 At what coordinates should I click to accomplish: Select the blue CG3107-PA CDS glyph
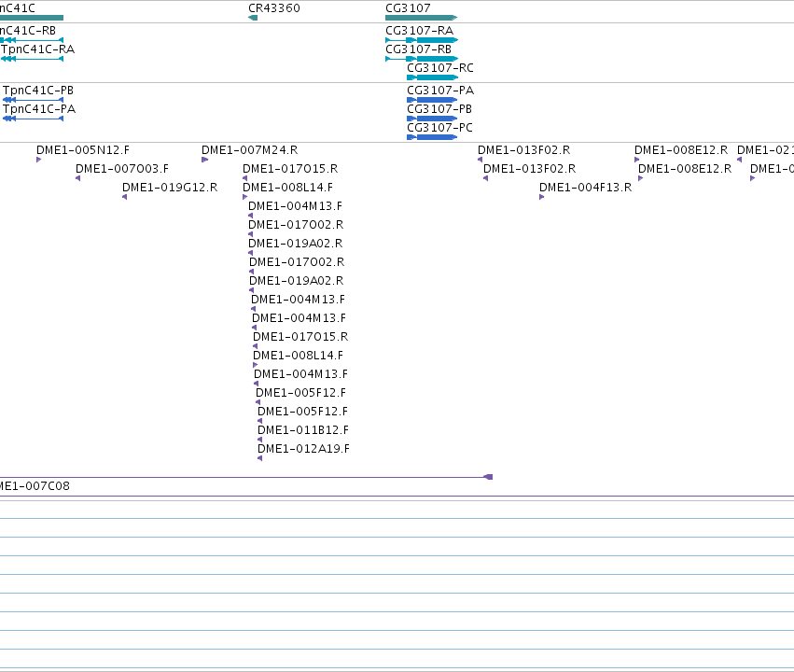point(432,100)
